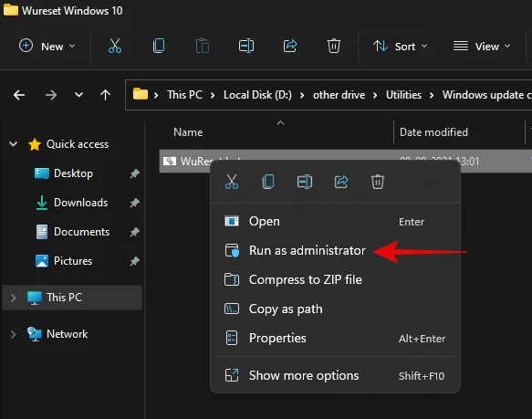532x419 pixels.
Task: Click the Copy icon in the top toolbar
Action: 159,46
